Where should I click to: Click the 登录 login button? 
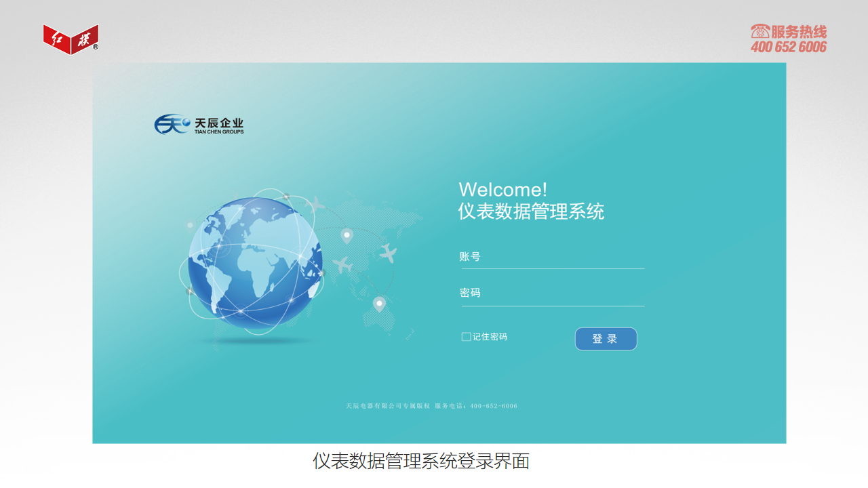(x=606, y=339)
